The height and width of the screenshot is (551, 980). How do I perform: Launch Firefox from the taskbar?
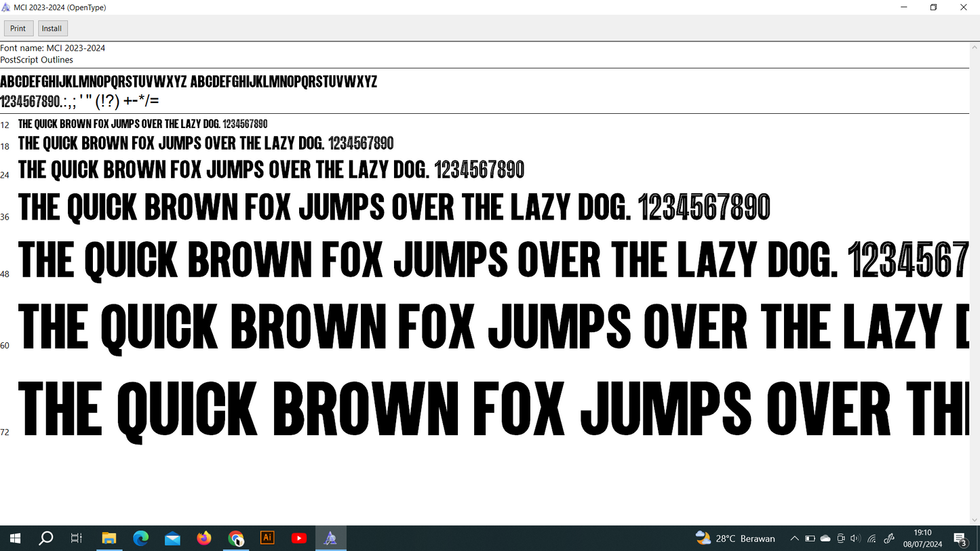point(204,538)
